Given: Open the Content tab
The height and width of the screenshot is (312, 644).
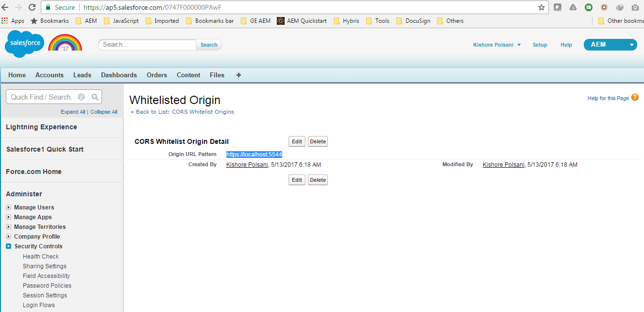Looking at the screenshot, I should 188,75.
